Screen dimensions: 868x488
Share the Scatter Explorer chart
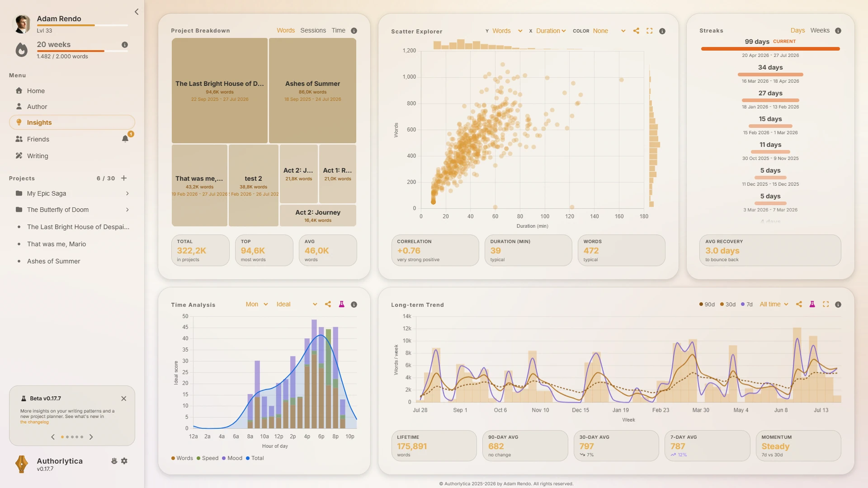pyautogui.click(x=636, y=31)
